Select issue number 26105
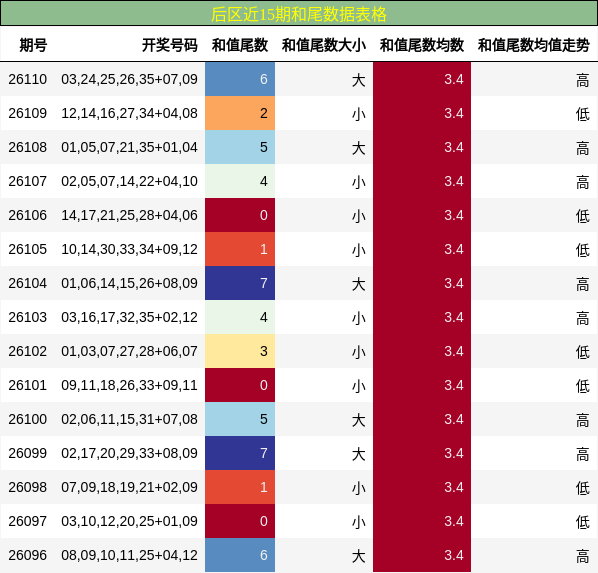Screen dimensions: 598x573 pyautogui.click(x=27, y=249)
